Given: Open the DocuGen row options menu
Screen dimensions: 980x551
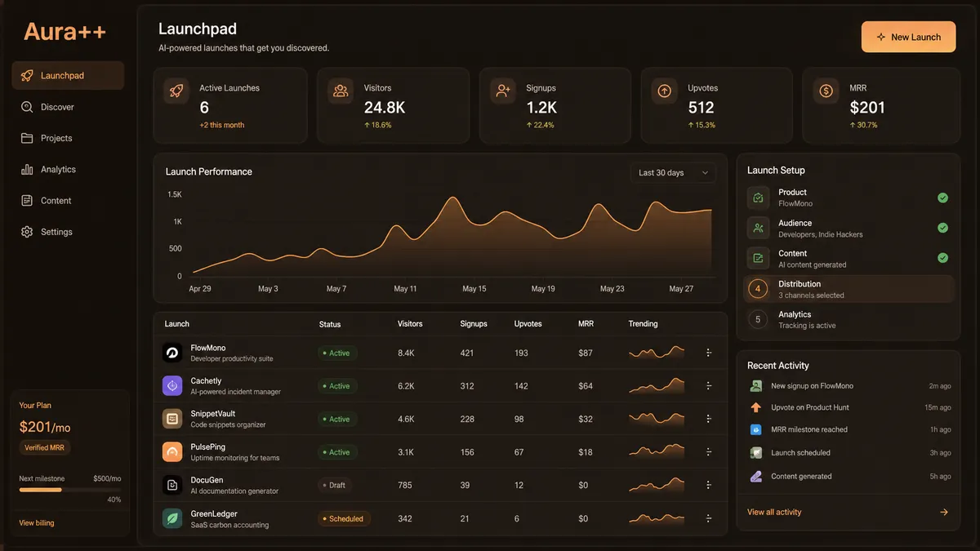Looking at the screenshot, I should coord(708,485).
